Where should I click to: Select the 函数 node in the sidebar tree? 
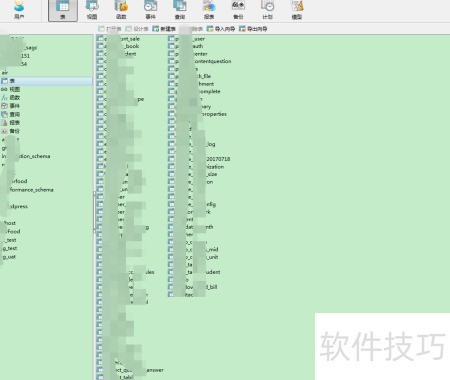11,98
